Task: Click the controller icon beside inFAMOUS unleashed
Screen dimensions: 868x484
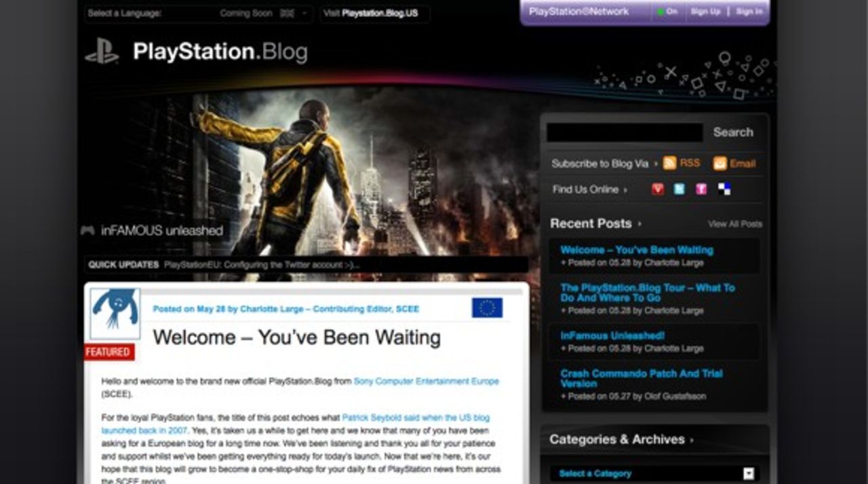Action: (x=87, y=230)
